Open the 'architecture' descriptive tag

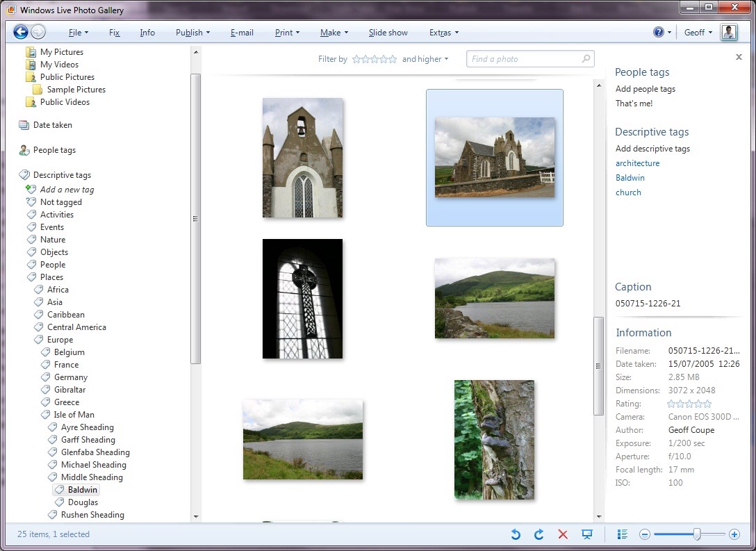point(637,163)
